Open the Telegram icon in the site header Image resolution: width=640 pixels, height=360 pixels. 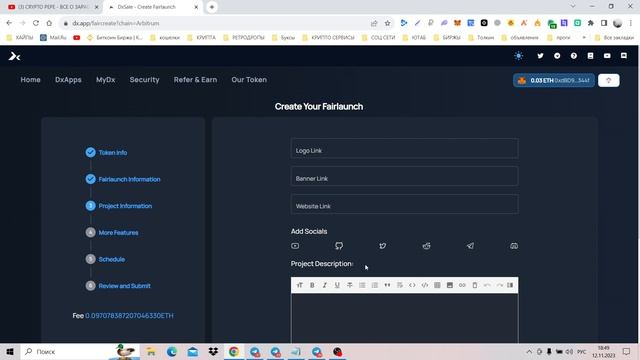[557, 56]
